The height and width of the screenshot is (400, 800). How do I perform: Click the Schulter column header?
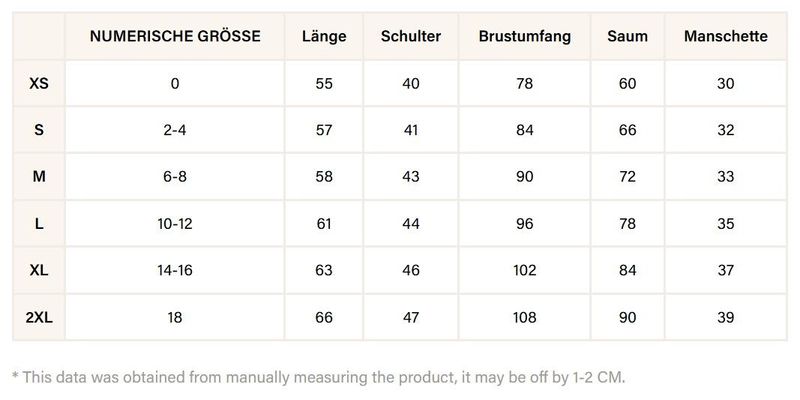[x=411, y=37]
